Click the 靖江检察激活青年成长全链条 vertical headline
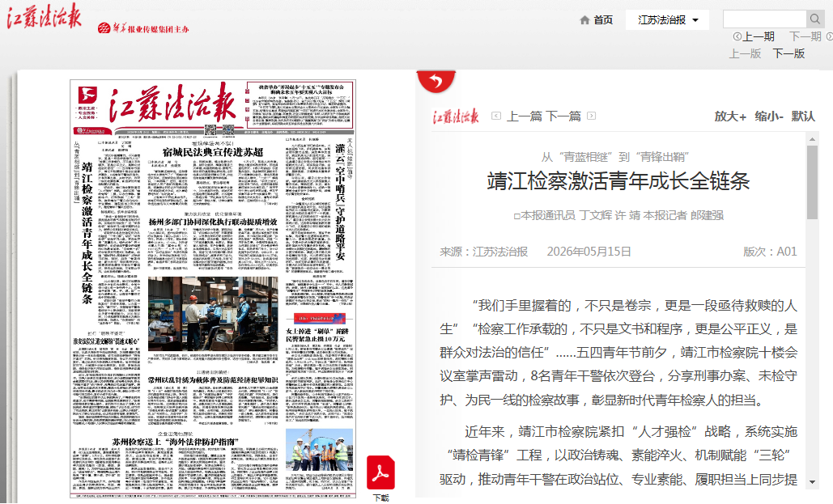The height and width of the screenshot is (504, 833). click(x=87, y=233)
